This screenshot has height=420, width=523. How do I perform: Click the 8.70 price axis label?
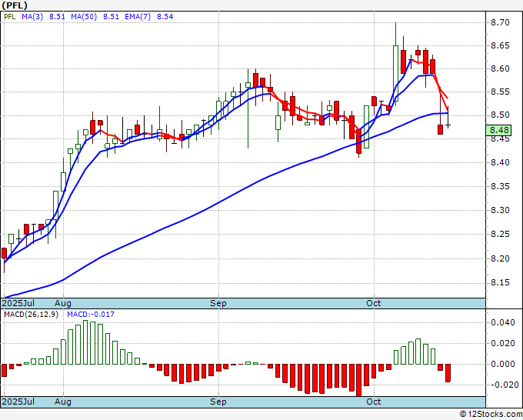500,22
